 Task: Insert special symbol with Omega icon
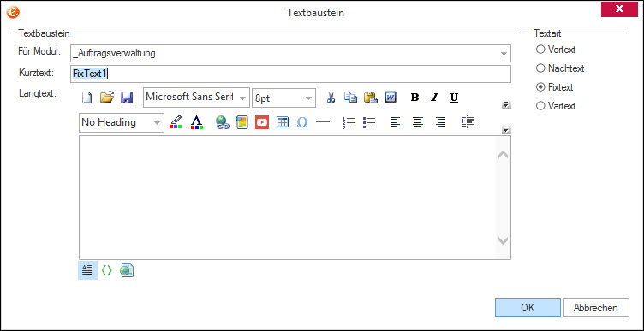point(302,122)
